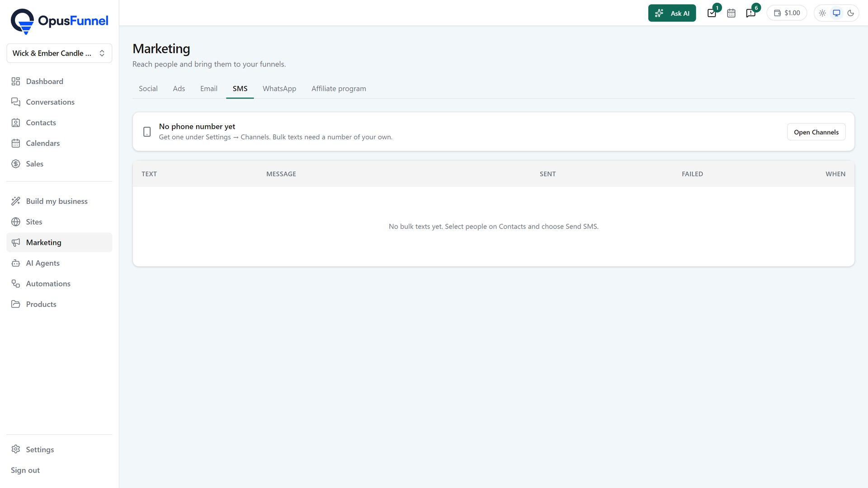
Task: Select the Sales dollar icon
Action: [16, 164]
